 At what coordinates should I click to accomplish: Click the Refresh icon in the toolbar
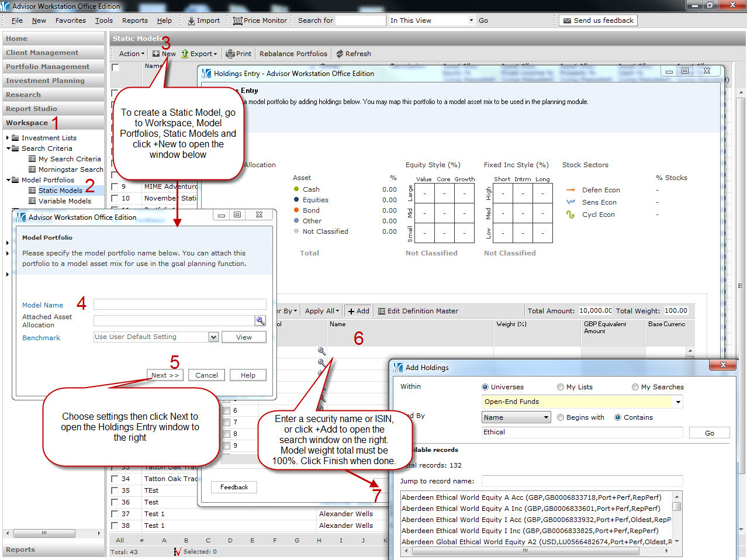[x=340, y=54]
